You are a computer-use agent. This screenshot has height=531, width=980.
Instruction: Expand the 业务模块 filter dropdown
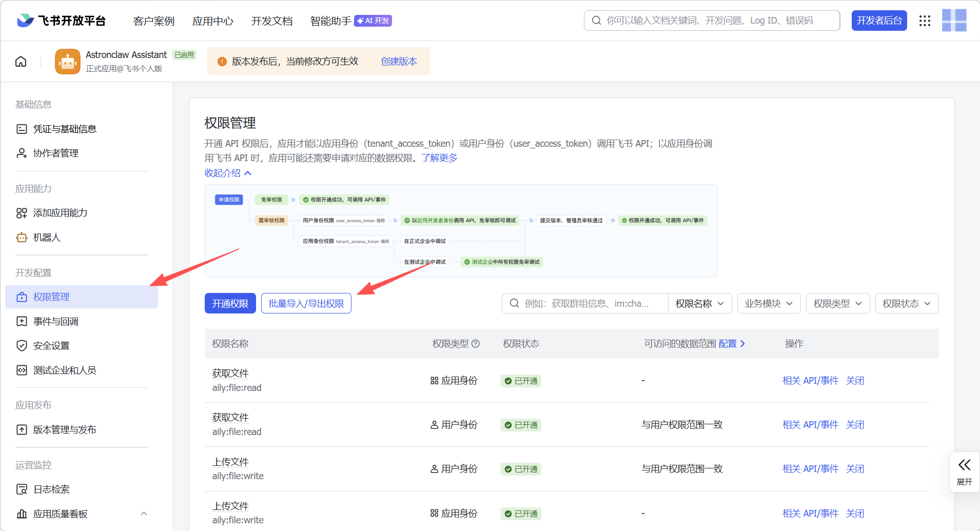(x=768, y=304)
